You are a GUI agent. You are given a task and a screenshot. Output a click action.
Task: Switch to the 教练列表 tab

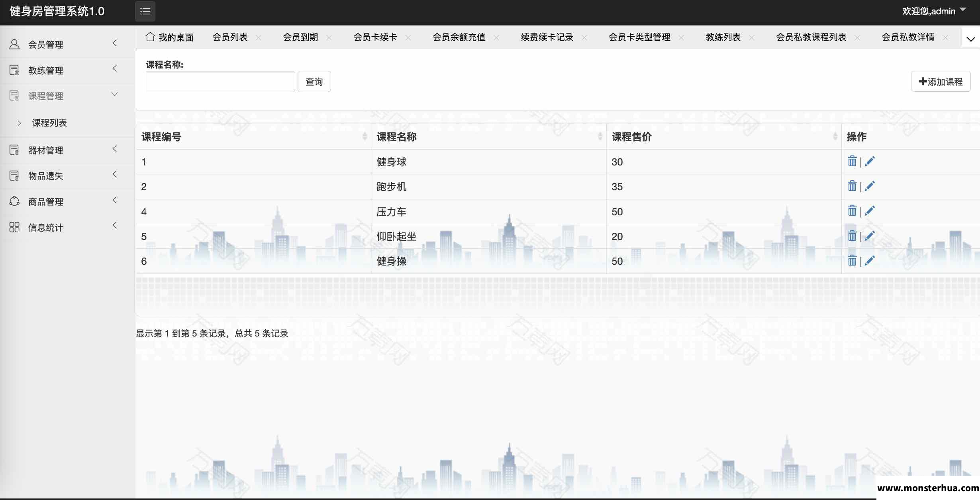tap(723, 37)
